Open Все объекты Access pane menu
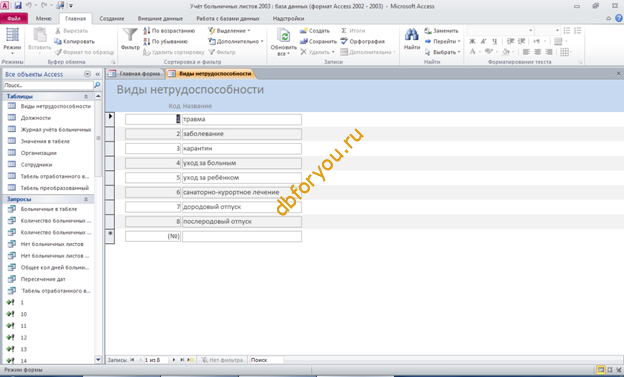624x377 pixels. (88, 74)
